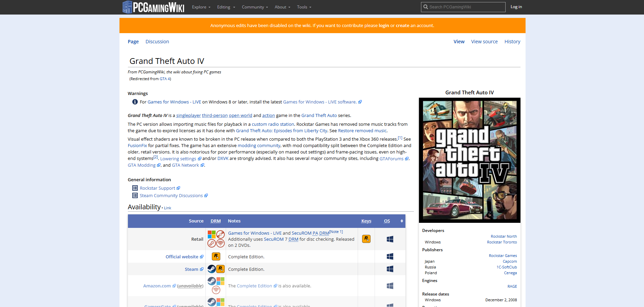Open the Editing dropdown menu
Viewport: 644px width, 307px height.
pyautogui.click(x=226, y=7)
